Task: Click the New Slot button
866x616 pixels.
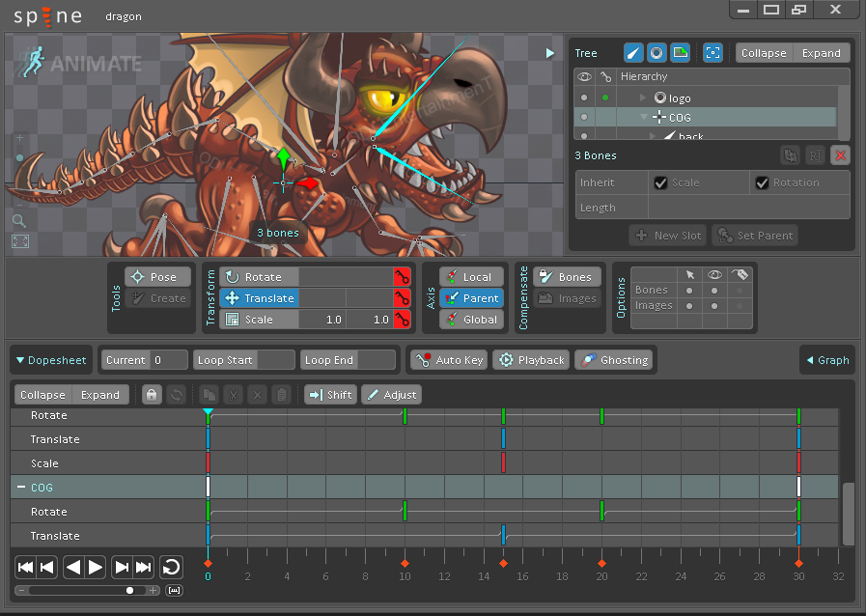Action: click(x=667, y=235)
